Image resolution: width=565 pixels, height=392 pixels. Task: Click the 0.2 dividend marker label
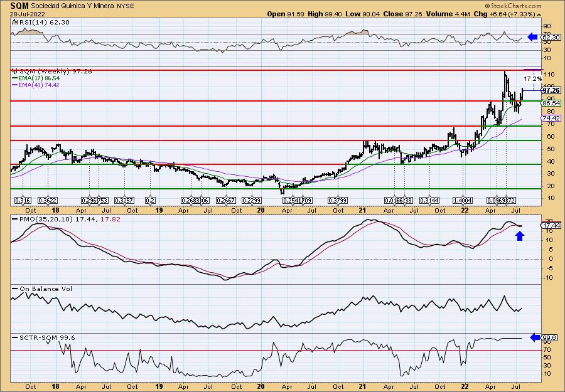tap(151, 200)
